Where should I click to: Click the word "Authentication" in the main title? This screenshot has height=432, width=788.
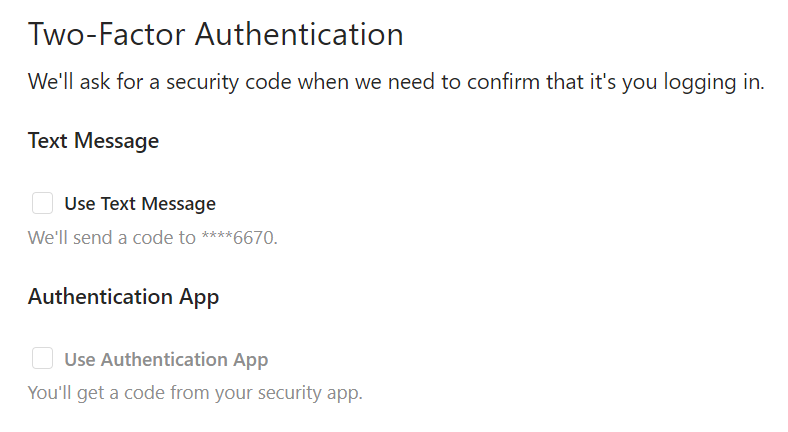pyautogui.click(x=298, y=34)
